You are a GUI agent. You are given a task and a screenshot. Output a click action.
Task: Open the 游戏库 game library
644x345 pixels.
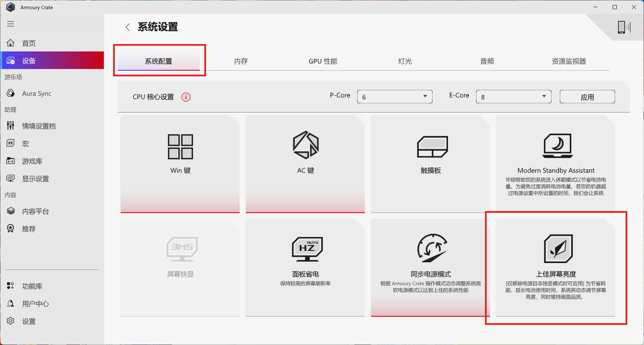point(32,161)
